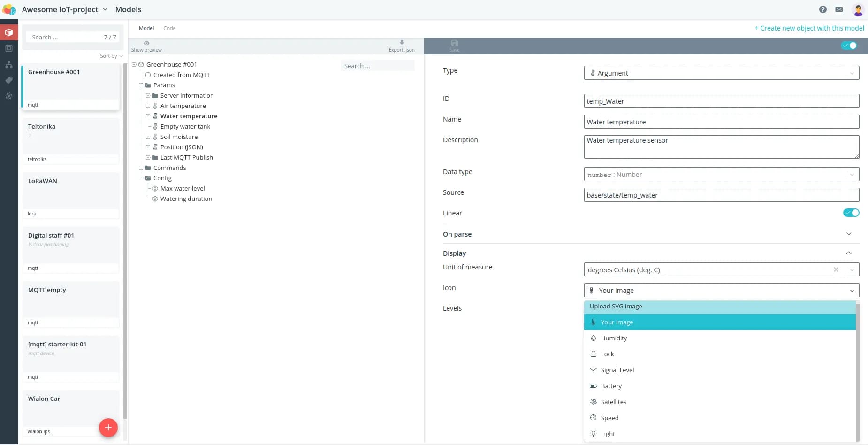Clear the degrees Celsius unit selection
This screenshot has width=868, height=445.
coord(836,269)
